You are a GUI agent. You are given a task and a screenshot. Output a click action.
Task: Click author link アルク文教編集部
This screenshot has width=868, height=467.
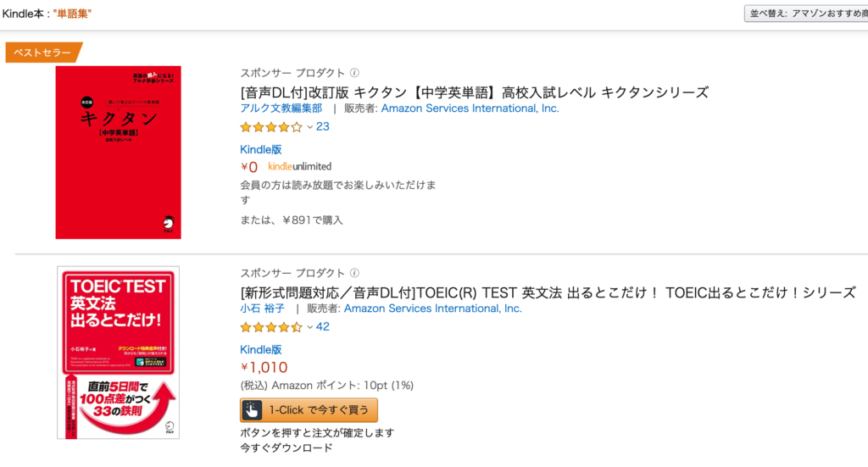(281, 108)
